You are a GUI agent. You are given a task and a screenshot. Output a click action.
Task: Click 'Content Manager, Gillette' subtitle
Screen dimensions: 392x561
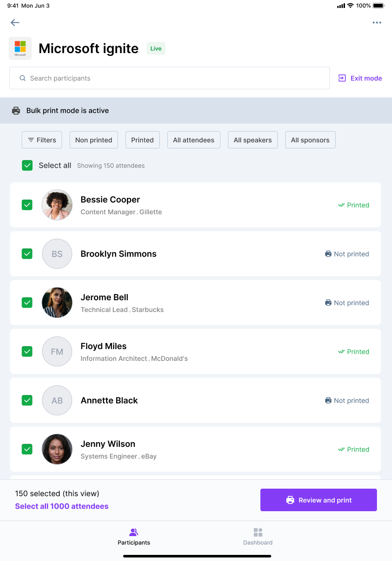point(121,212)
